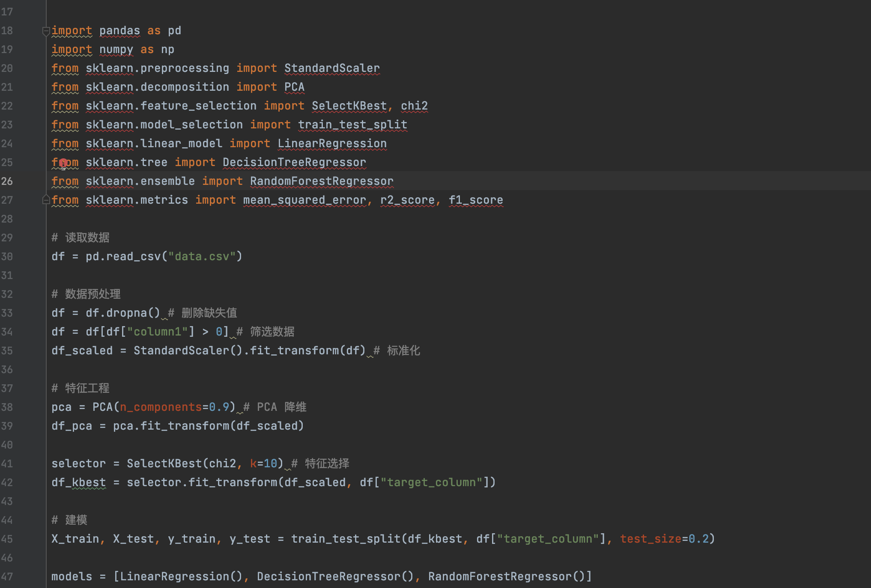This screenshot has height=588, width=871.
Task: Click line number 26 in the gutter
Action: [7, 181]
